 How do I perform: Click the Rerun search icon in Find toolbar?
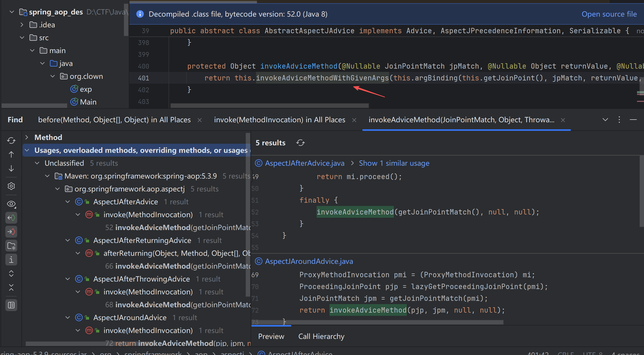tap(11, 140)
